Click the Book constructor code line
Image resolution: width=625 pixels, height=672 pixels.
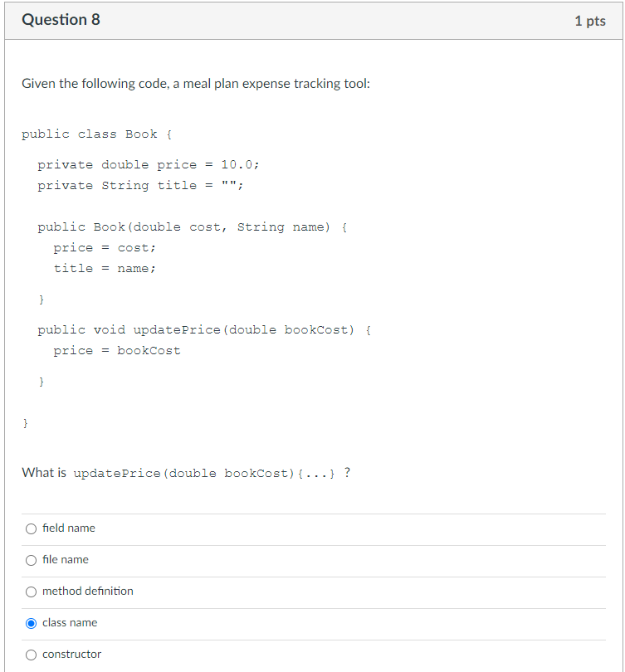191,226
